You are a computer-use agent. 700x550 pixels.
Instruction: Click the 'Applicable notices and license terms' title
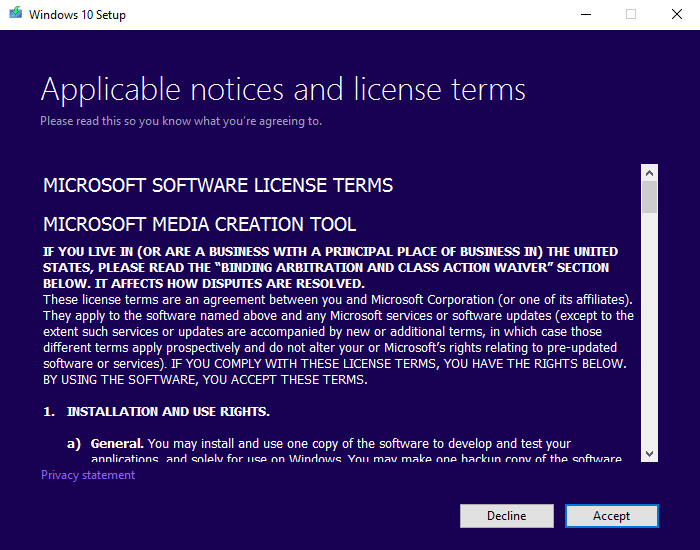click(283, 90)
